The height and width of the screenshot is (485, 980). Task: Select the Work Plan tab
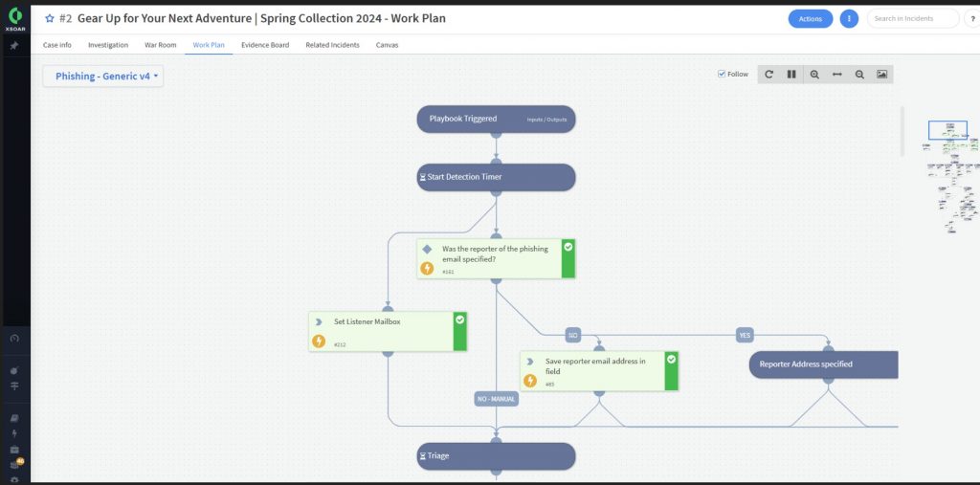[209, 45]
